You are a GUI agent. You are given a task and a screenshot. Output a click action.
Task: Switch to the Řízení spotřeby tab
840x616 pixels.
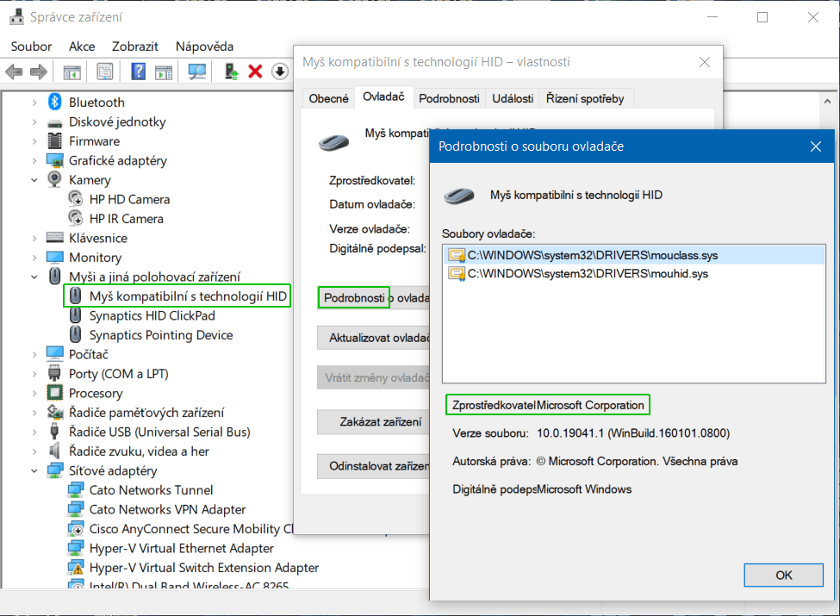pos(585,98)
